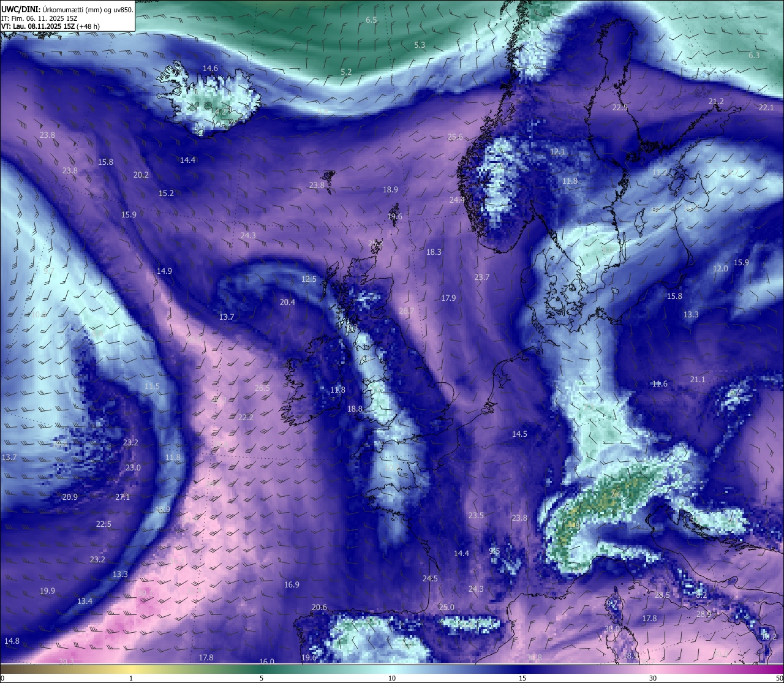The image size is (784, 683).
Task: Click the 1 tick on the color scale
Action: pyautogui.click(x=131, y=678)
